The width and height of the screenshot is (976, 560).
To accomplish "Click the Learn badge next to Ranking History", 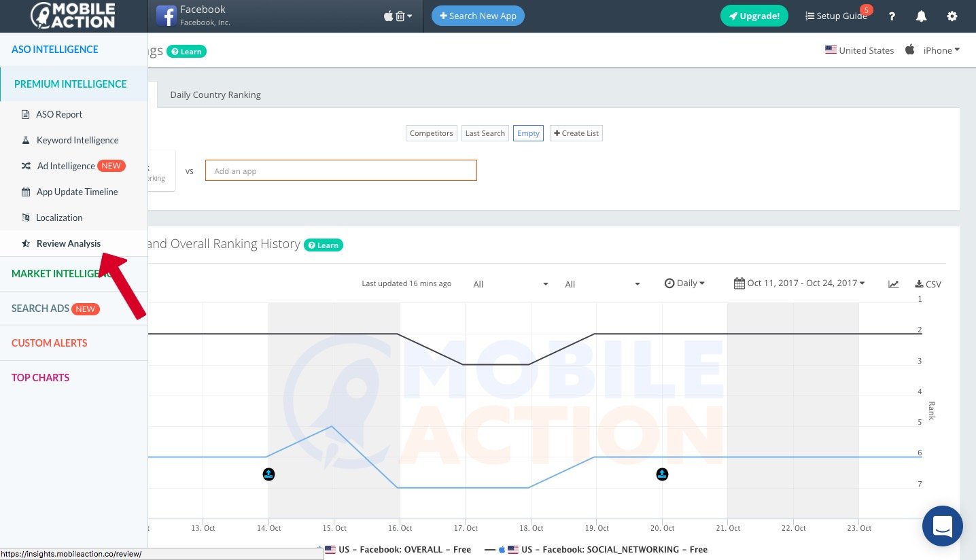I will 324,245.
